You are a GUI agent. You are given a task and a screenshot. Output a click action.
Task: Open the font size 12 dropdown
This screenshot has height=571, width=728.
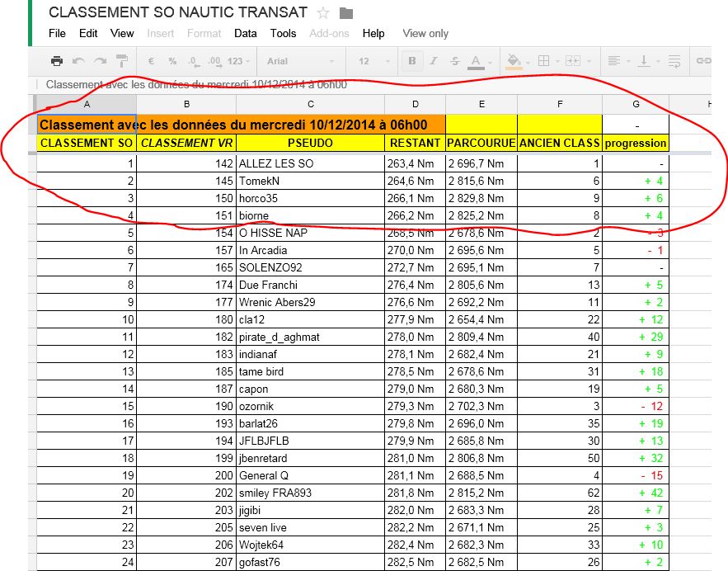(x=373, y=61)
